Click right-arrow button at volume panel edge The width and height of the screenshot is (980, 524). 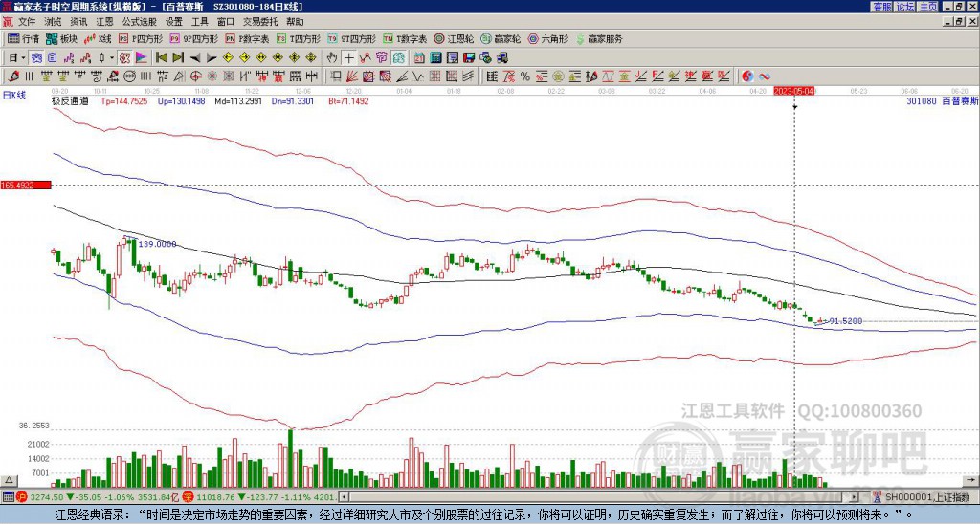(x=971, y=480)
